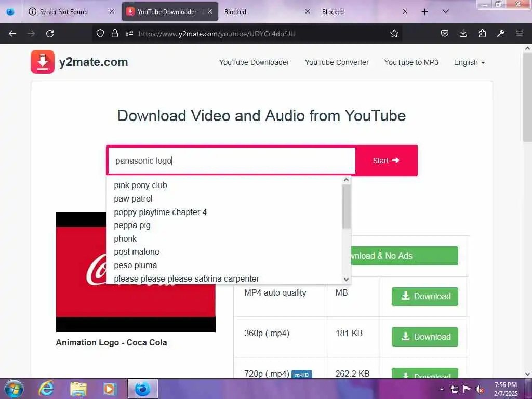This screenshot has height=399, width=532.
Task: Open the Pocket save icon
Action: click(445, 33)
